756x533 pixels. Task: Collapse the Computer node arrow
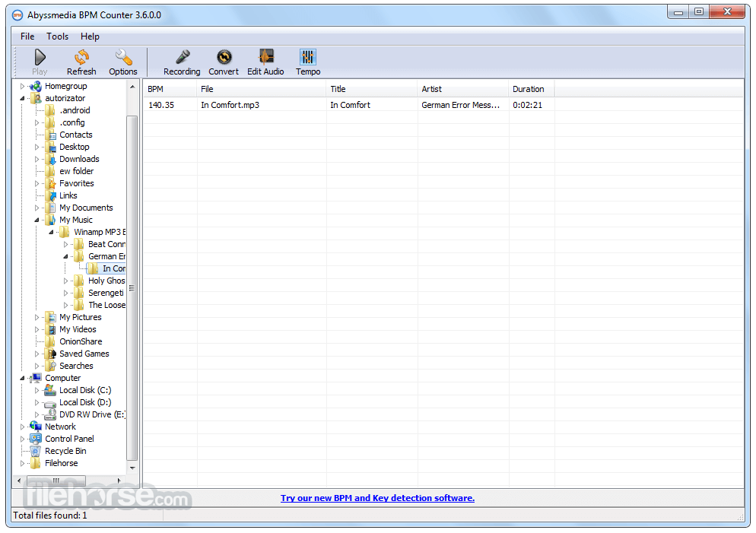tap(22, 379)
